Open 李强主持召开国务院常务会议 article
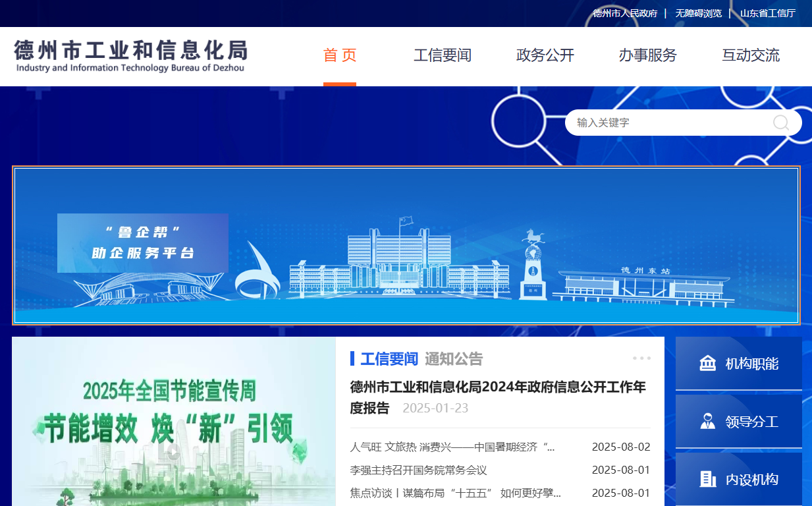 click(x=418, y=470)
